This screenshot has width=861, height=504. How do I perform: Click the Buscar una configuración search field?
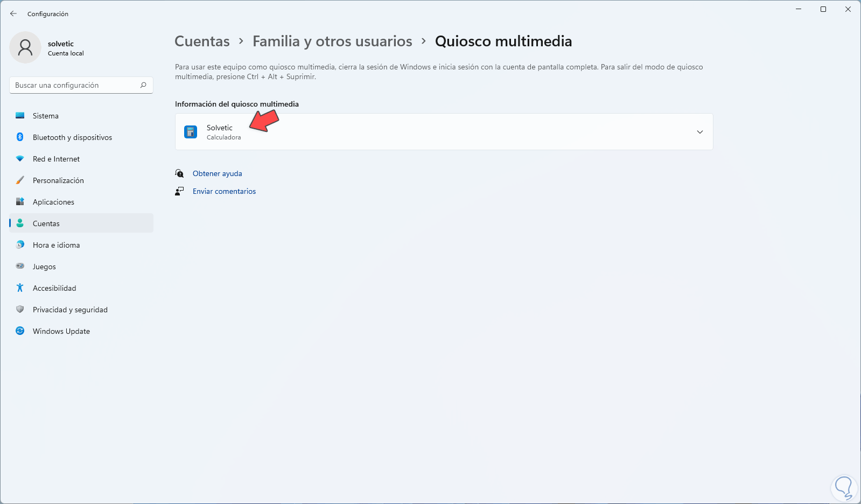[x=75, y=85]
